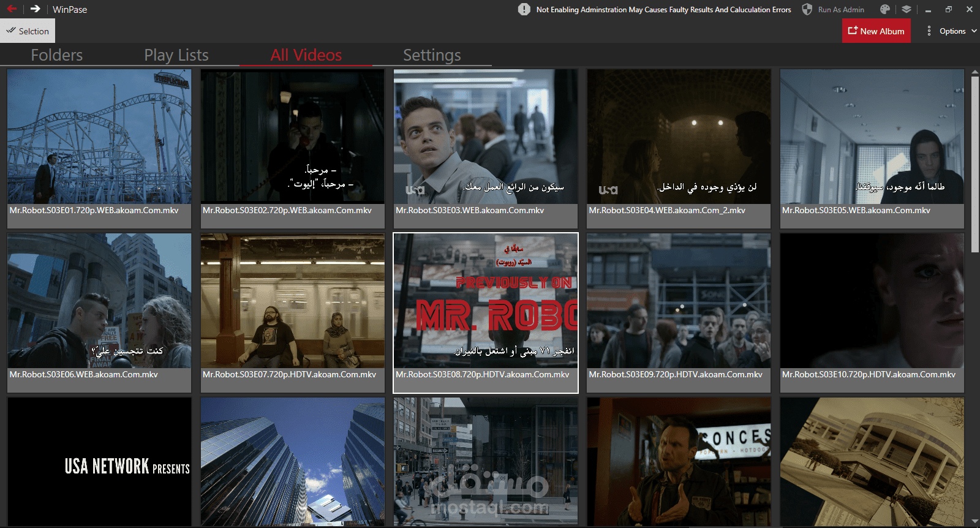
Task: Click filename Mr.Robot.S03E01.720p.WEB.akoam.Com.mkv
Action: coord(94,210)
